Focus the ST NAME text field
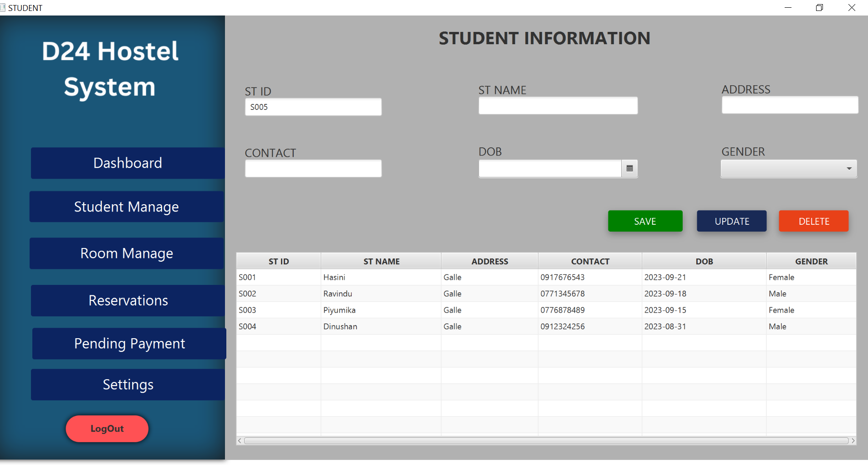 click(558, 106)
